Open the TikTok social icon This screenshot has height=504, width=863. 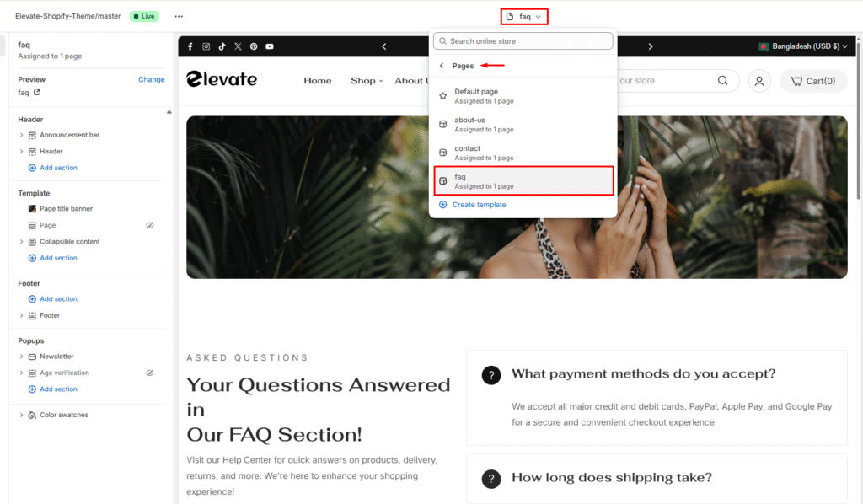[222, 46]
